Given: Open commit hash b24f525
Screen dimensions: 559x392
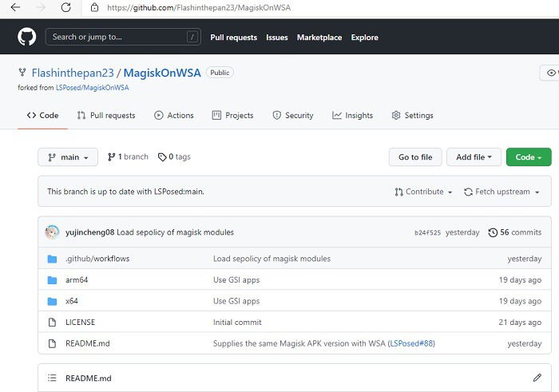Looking at the screenshot, I should pos(427,232).
